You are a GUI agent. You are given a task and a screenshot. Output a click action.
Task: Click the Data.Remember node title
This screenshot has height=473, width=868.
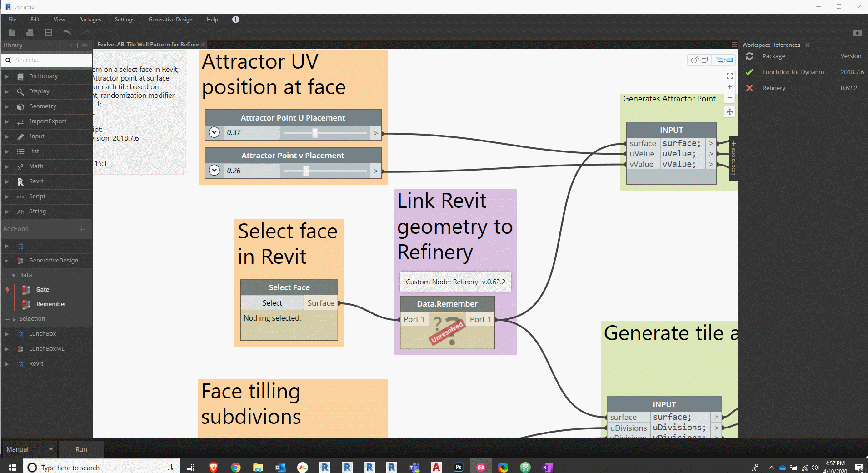(x=447, y=304)
